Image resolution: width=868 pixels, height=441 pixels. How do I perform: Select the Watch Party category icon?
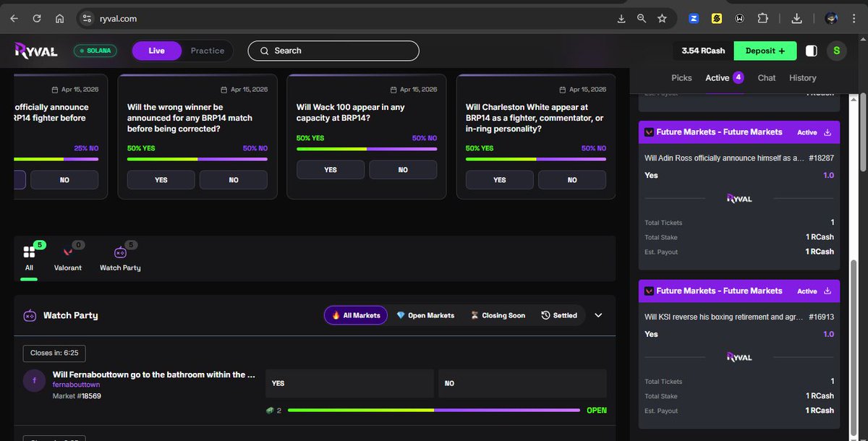pyautogui.click(x=120, y=252)
